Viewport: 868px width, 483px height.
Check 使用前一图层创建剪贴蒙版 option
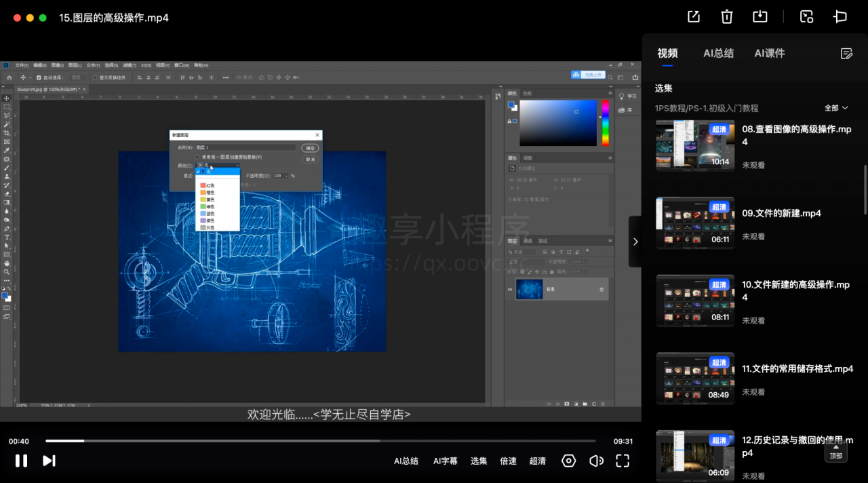[x=197, y=157]
